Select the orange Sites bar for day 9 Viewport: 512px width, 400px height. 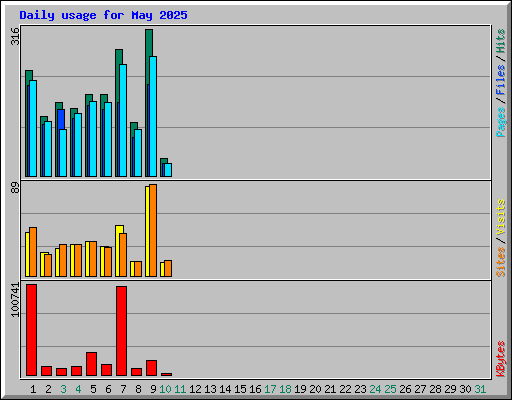[x=153, y=230]
